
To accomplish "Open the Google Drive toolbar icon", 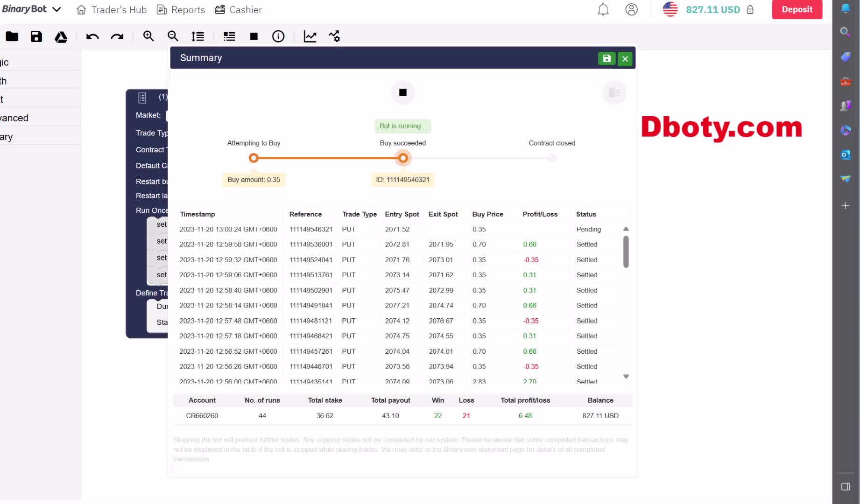I will click(61, 37).
